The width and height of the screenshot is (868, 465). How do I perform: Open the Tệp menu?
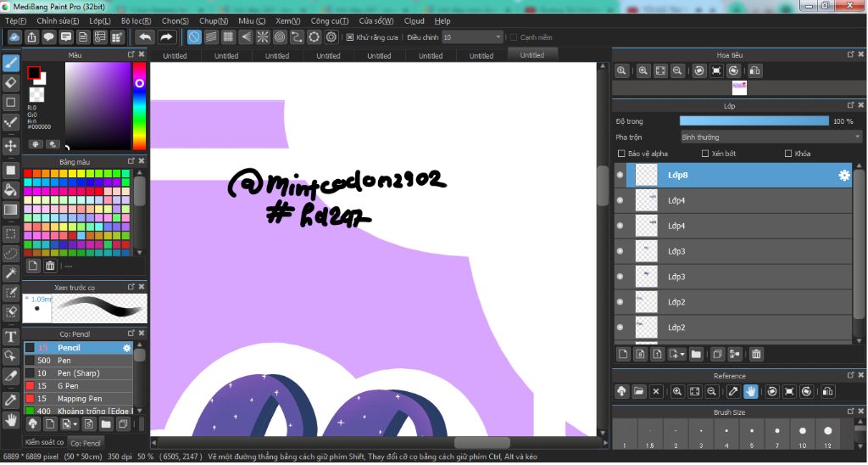tap(15, 21)
